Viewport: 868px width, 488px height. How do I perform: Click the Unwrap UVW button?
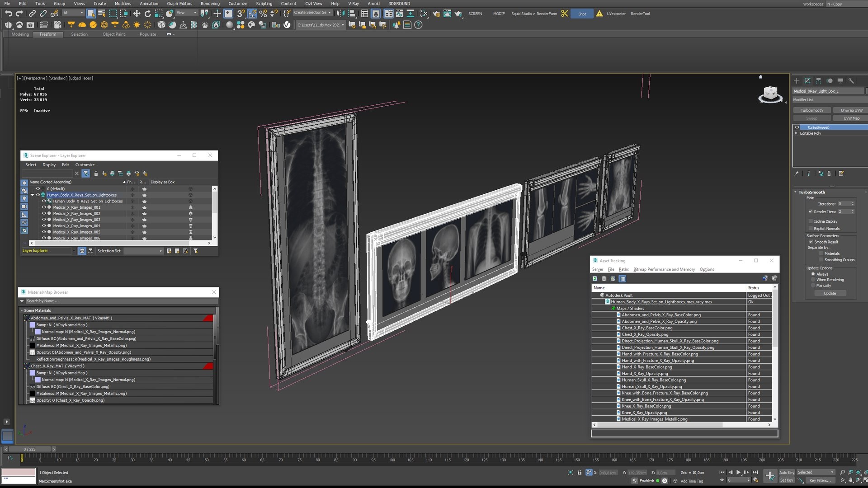pyautogui.click(x=851, y=110)
